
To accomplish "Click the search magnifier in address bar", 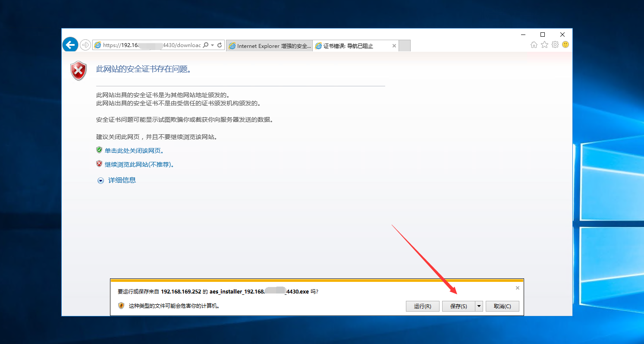I will 206,45.
